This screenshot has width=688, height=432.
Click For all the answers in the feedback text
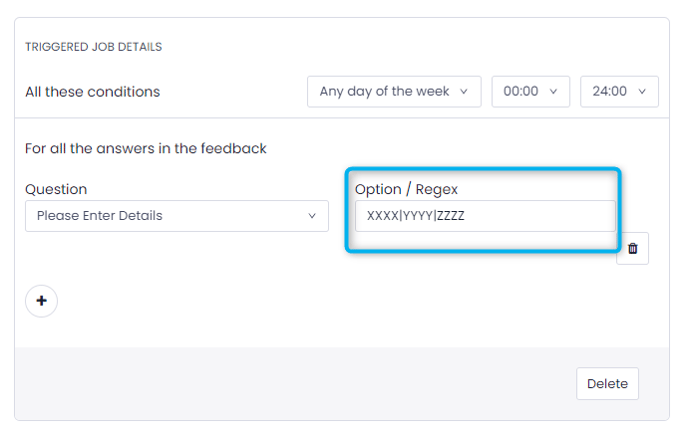point(146,148)
